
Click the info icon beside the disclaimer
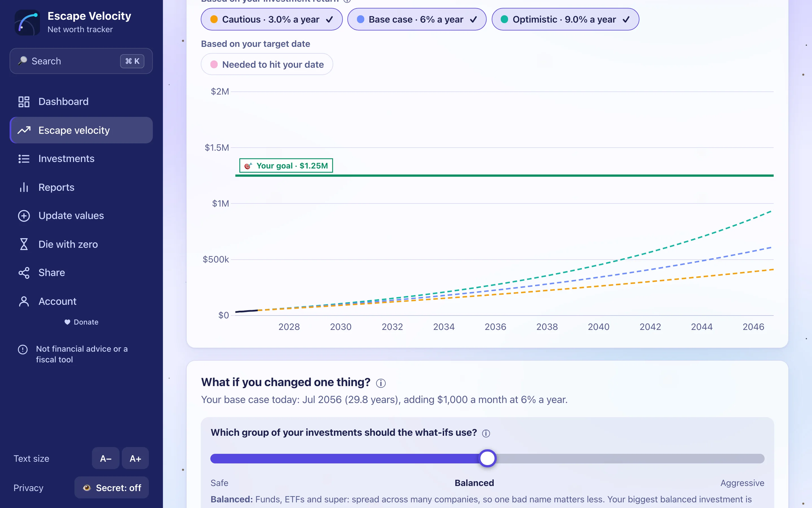pyautogui.click(x=23, y=349)
